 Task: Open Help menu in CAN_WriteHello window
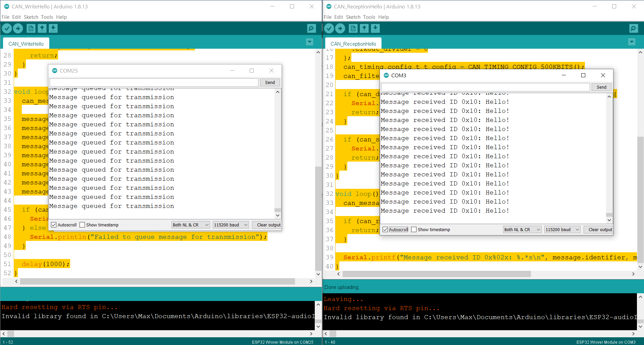(x=61, y=17)
